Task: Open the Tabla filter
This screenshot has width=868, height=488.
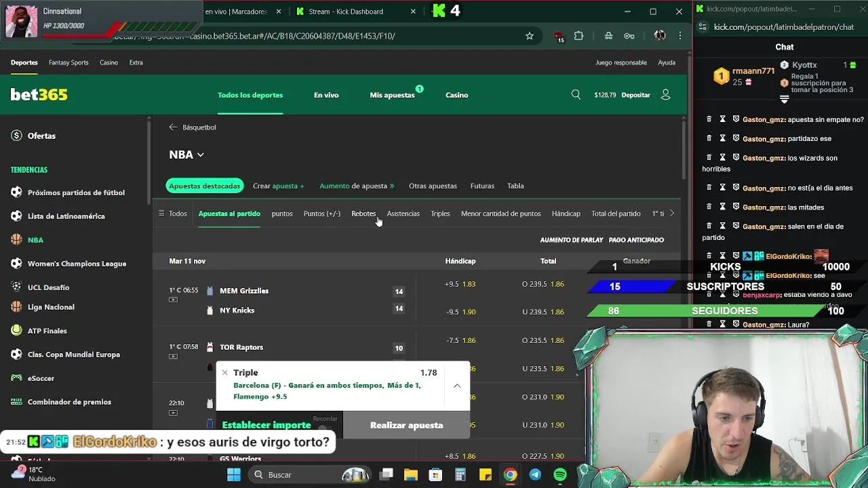Action: 515,186
